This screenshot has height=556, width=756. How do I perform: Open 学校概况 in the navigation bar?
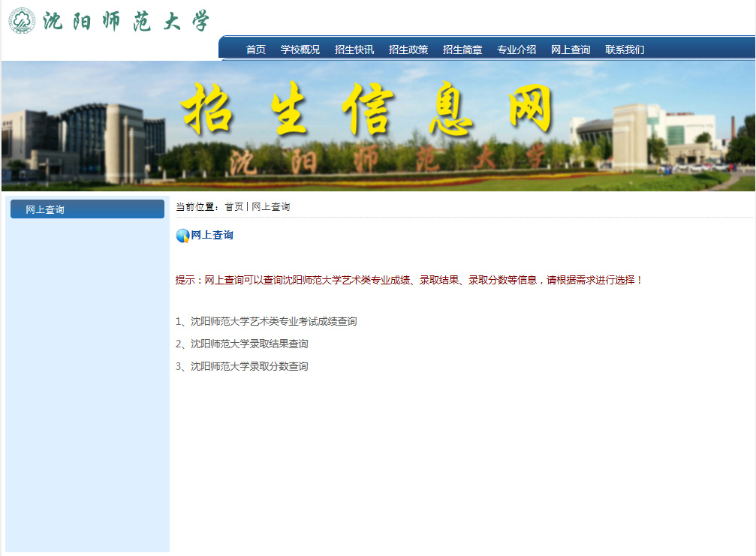(300, 50)
